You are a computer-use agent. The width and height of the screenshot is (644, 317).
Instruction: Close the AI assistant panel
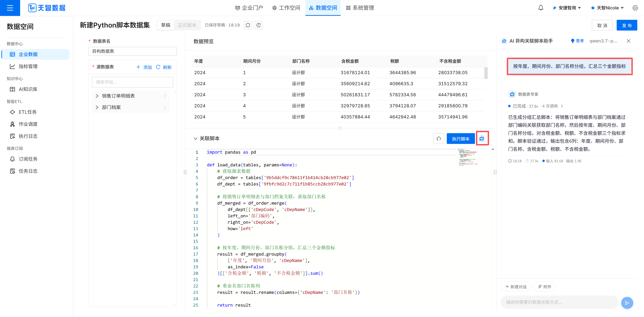pos(628,41)
